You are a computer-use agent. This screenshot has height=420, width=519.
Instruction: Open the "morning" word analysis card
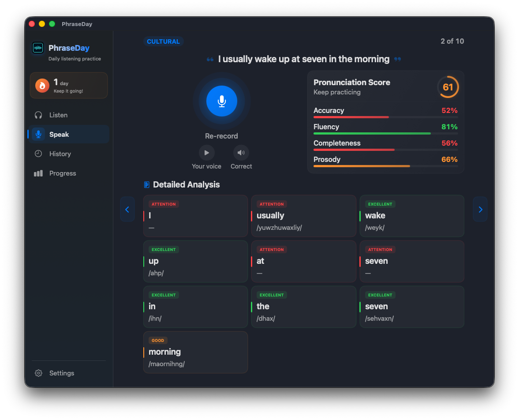195,352
